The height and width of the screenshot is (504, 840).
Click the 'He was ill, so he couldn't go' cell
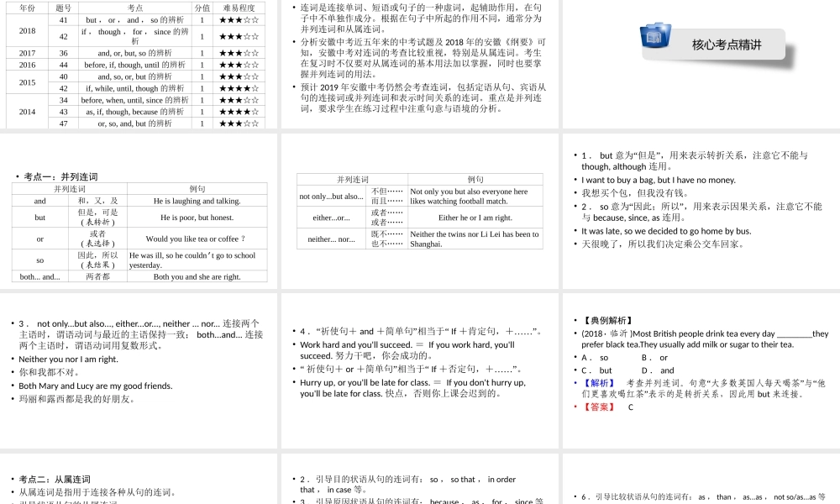197,260
